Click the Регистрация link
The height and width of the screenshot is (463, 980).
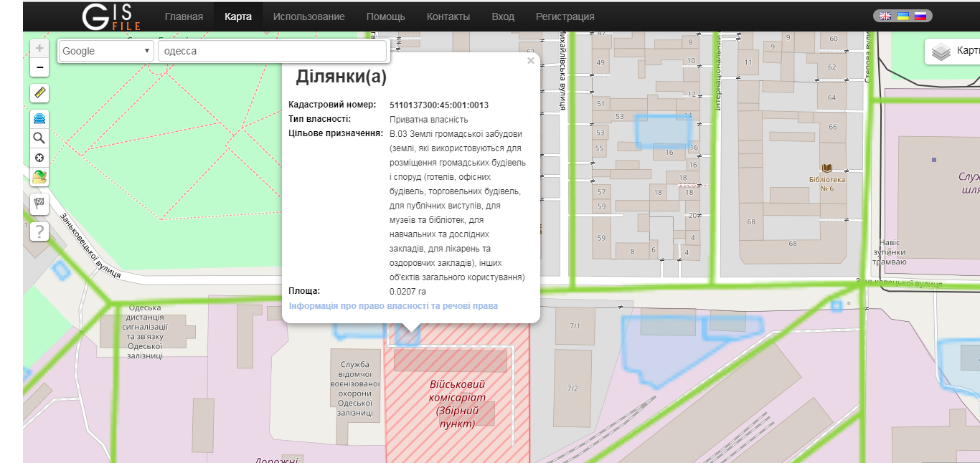[565, 16]
